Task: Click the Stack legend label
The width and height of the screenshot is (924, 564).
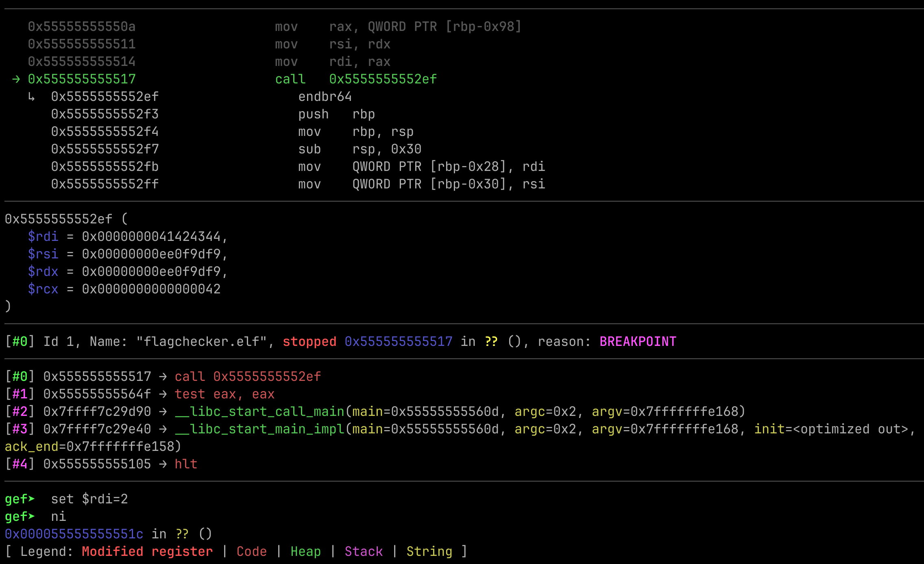Action: (x=364, y=551)
